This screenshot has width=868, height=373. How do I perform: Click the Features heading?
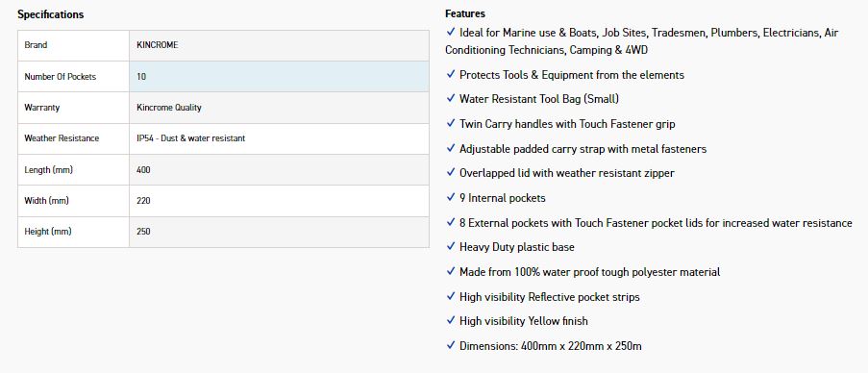465,13
